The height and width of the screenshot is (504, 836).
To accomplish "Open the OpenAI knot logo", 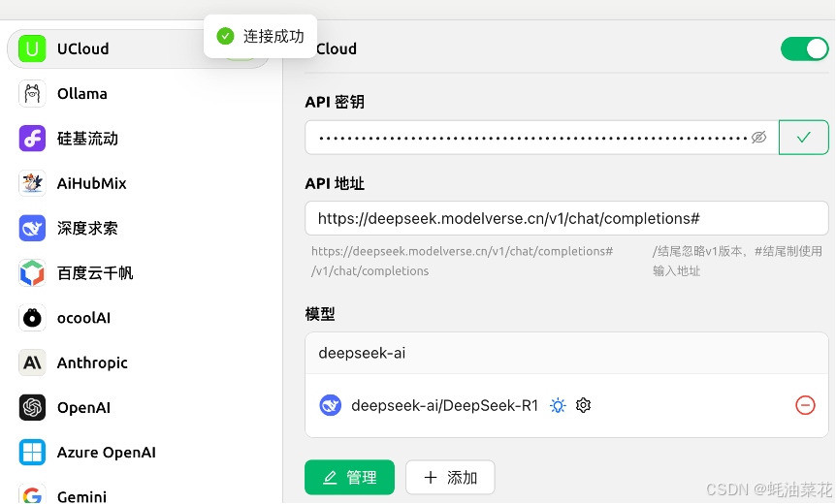I will click(x=32, y=408).
